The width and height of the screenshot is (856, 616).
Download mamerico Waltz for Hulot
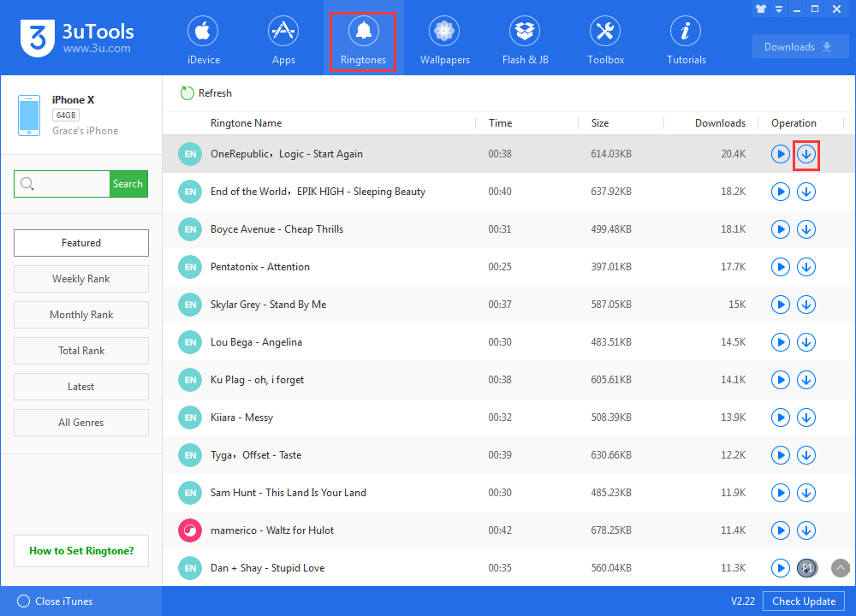pos(806,531)
